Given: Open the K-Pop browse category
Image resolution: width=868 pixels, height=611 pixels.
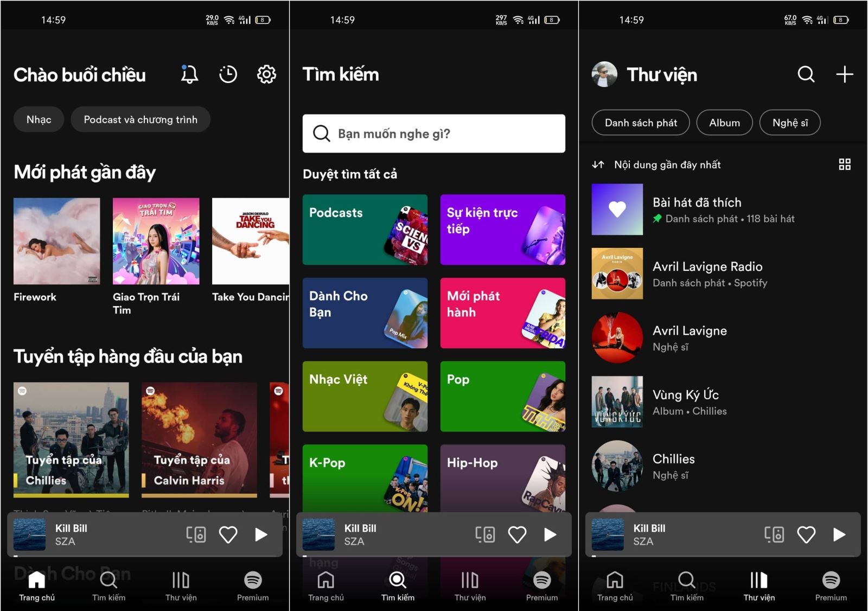Looking at the screenshot, I should point(365,479).
